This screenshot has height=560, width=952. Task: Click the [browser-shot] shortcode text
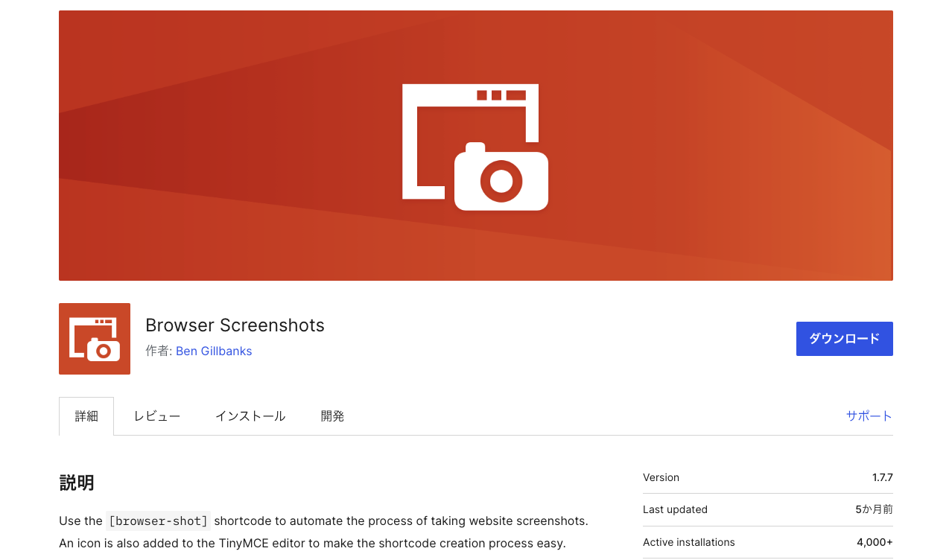(x=159, y=521)
